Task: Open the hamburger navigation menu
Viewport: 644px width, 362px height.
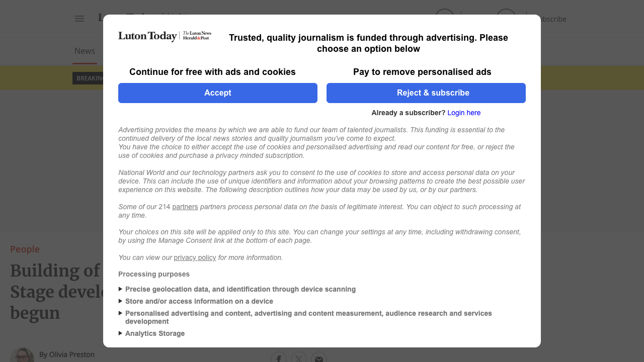Action: coord(79,18)
